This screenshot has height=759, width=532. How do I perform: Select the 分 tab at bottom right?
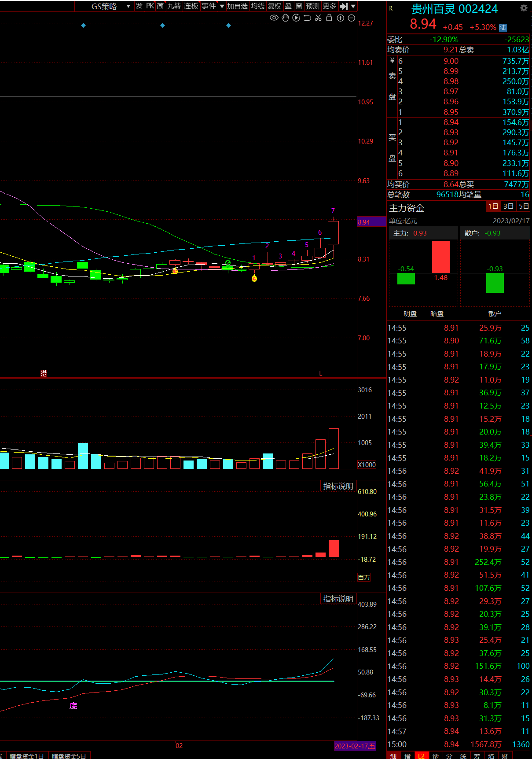pyautogui.click(x=449, y=755)
